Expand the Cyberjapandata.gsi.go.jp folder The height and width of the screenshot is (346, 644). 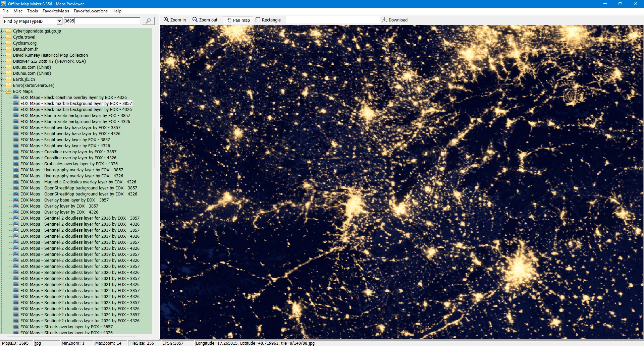tap(2, 31)
